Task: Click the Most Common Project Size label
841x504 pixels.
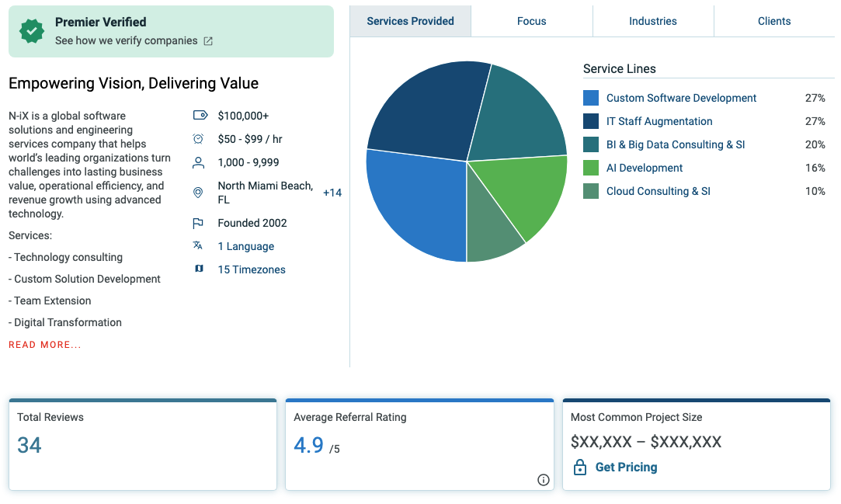Action: (x=636, y=417)
